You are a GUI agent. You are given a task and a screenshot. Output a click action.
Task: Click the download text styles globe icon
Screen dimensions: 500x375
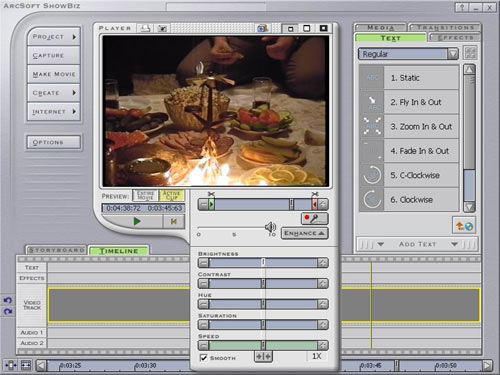464,226
